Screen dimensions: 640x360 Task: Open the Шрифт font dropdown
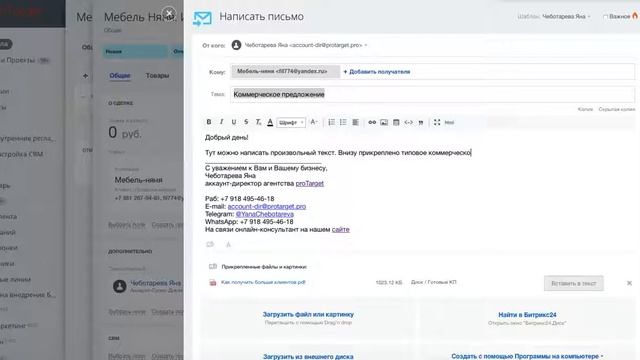[x=291, y=122]
